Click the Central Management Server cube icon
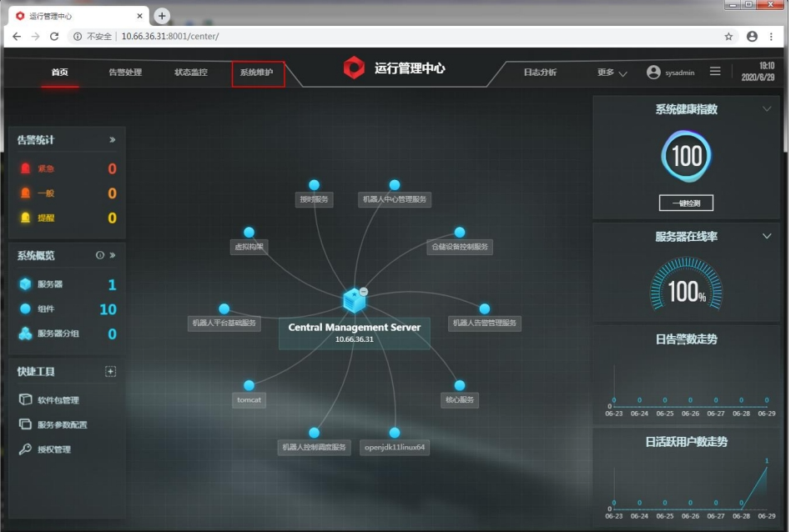This screenshot has height=532, width=791. click(354, 301)
